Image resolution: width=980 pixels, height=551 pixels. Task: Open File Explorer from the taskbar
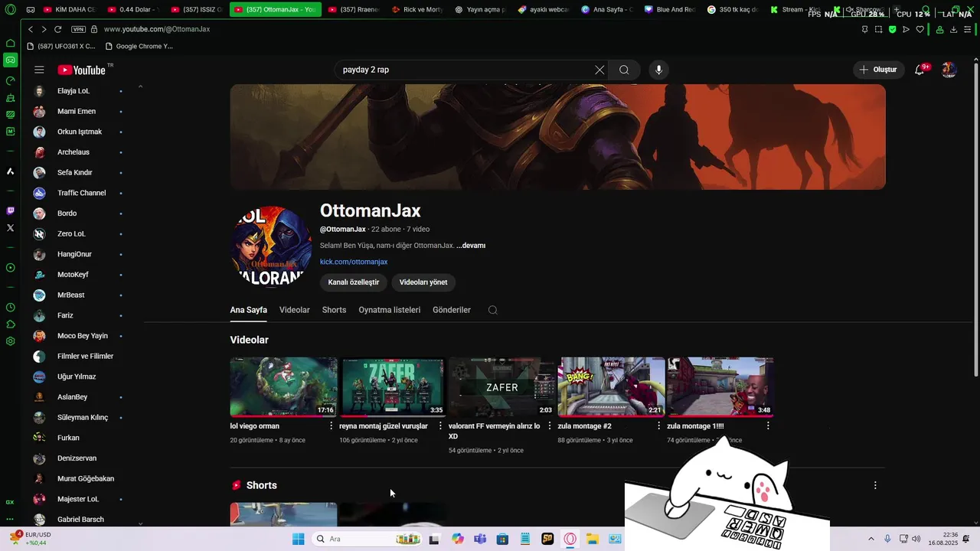point(593,539)
